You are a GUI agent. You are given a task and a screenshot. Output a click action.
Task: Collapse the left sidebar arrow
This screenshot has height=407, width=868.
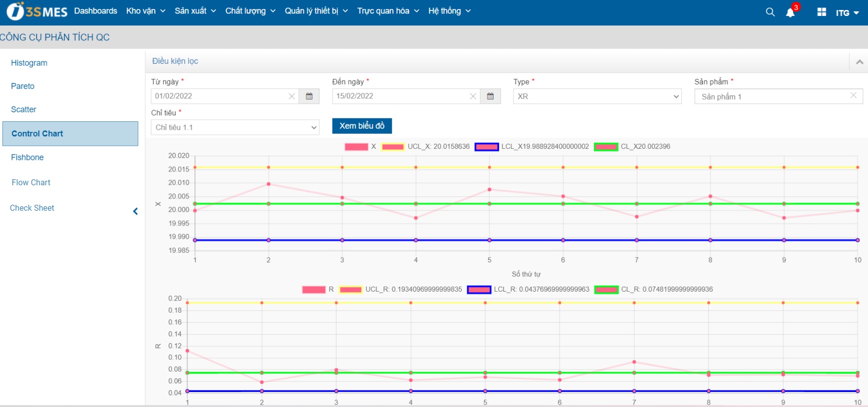click(x=135, y=211)
